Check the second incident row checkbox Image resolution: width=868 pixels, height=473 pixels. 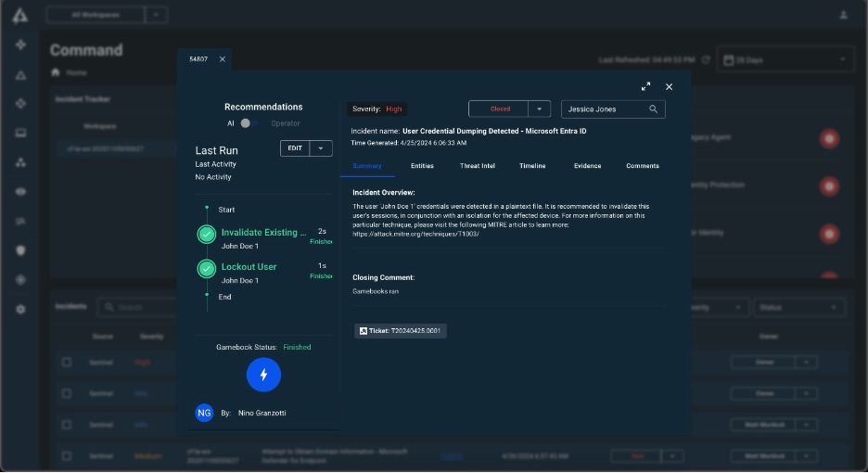click(x=67, y=393)
